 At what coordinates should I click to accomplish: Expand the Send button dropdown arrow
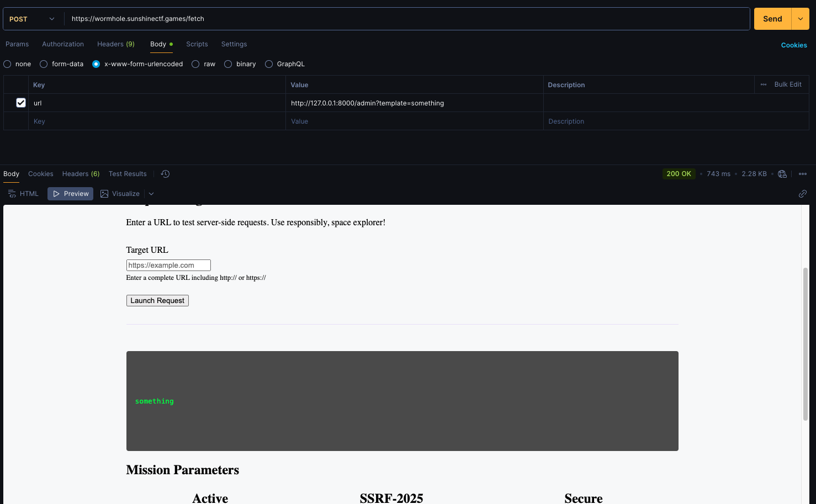tap(800, 19)
